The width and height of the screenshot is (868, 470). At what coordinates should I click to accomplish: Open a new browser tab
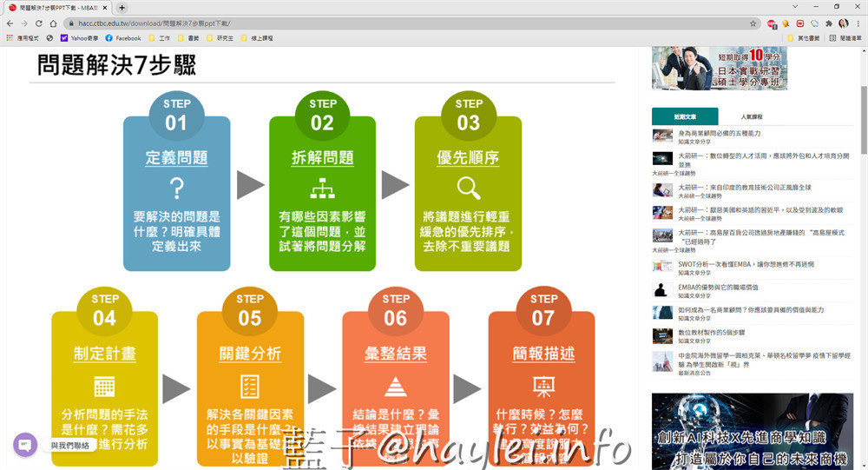coord(122,7)
